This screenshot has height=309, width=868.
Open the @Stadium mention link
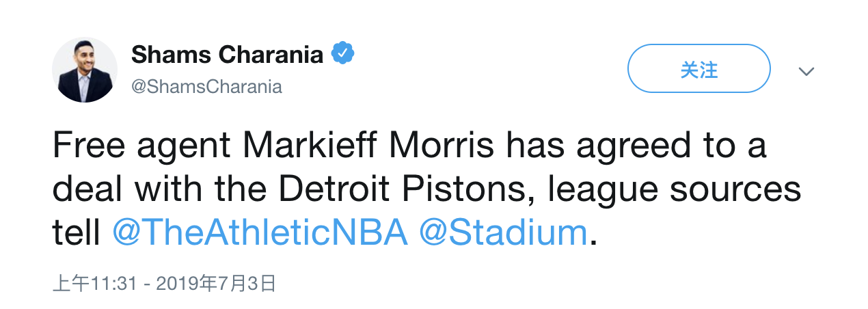[503, 233]
